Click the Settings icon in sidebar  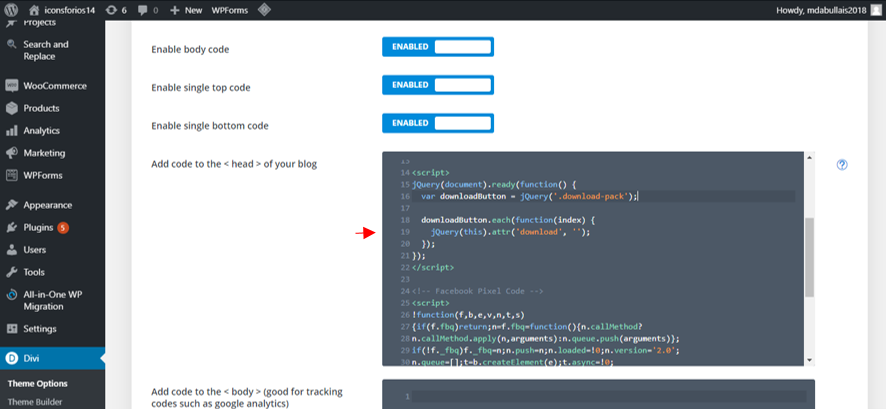12,329
